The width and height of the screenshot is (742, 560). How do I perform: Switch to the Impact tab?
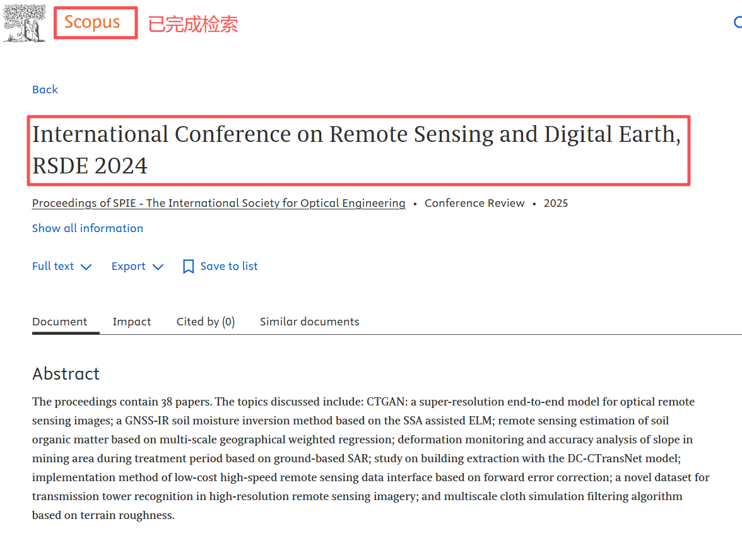tap(132, 322)
